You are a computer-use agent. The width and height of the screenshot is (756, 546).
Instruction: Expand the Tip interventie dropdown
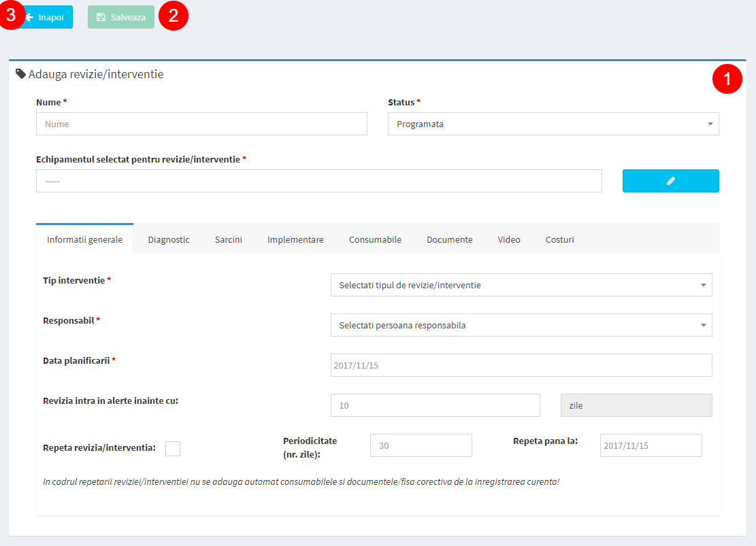tap(521, 285)
